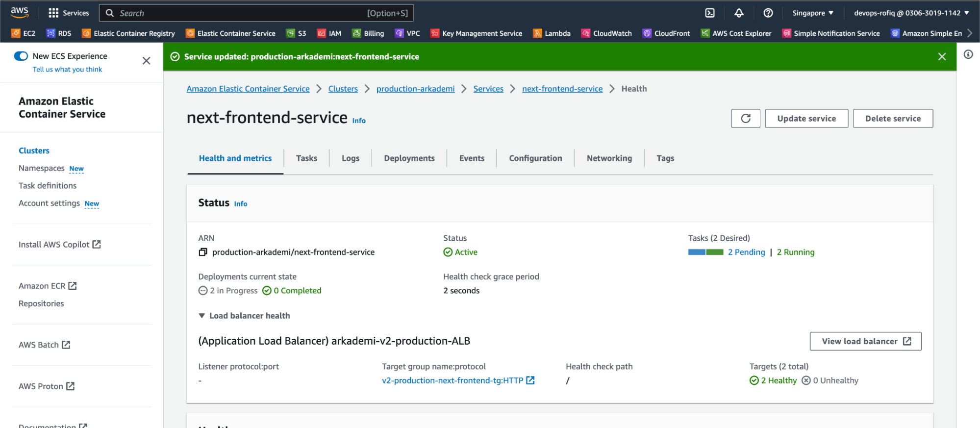Switch to the Deployments tab
The width and height of the screenshot is (980, 428).
click(x=409, y=158)
